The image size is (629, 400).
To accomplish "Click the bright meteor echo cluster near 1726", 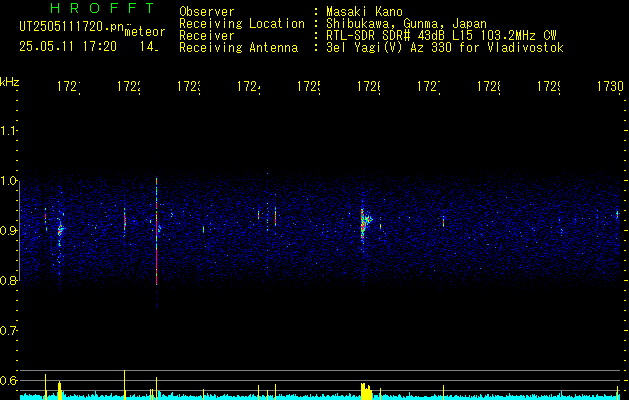I will click(x=365, y=224).
